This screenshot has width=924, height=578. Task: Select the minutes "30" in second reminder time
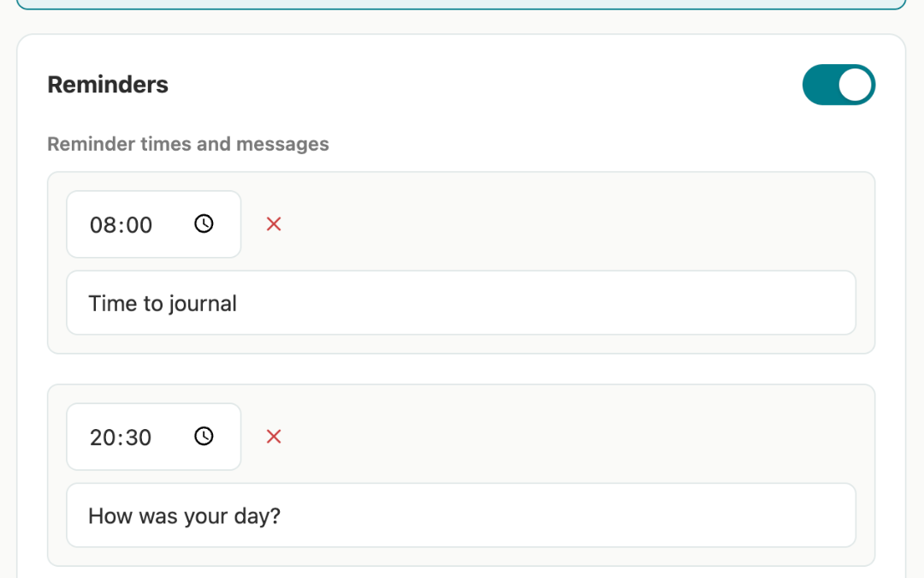tap(139, 438)
